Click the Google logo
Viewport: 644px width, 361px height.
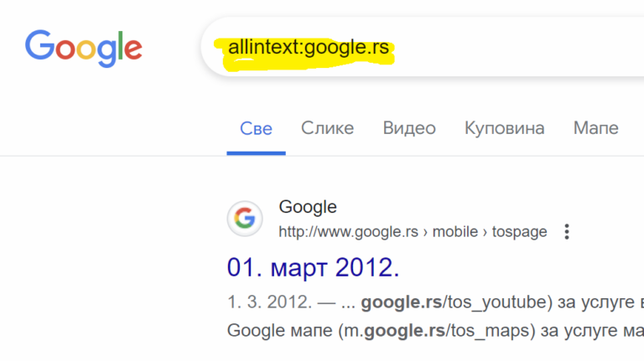pyautogui.click(x=84, y=49)
